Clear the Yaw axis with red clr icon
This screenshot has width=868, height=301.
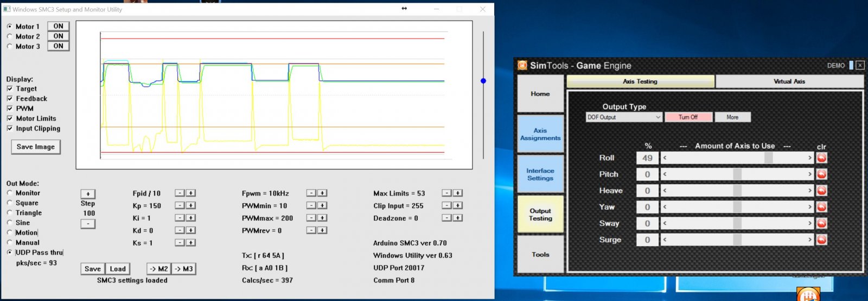coord(821,206)
